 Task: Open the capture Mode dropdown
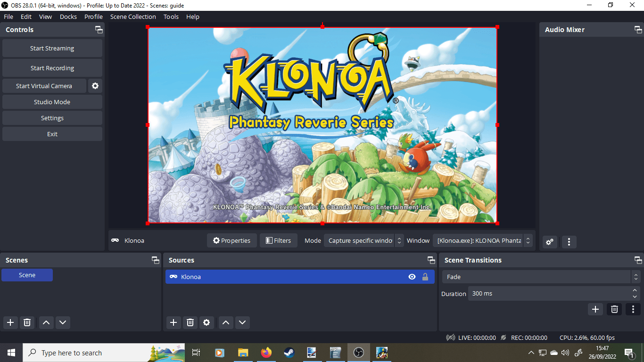click(364, 240)
